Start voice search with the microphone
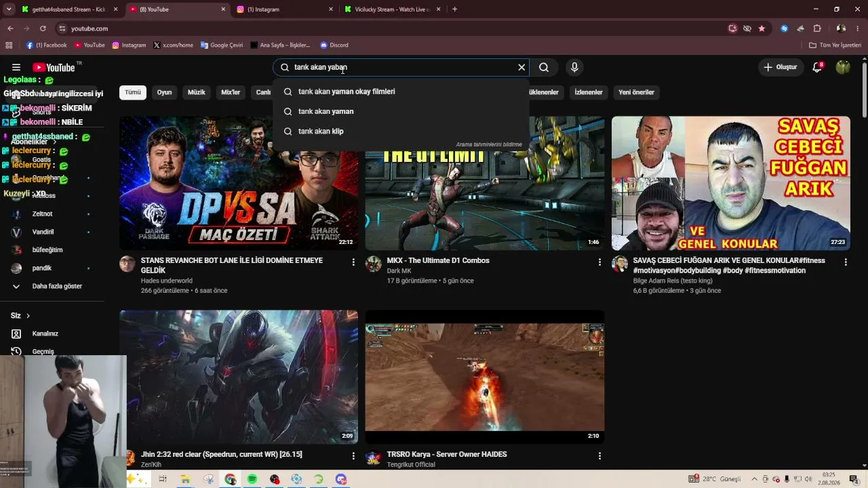This screenshot has width=868, height=488. pyautogui.click(x=574, y=67)
